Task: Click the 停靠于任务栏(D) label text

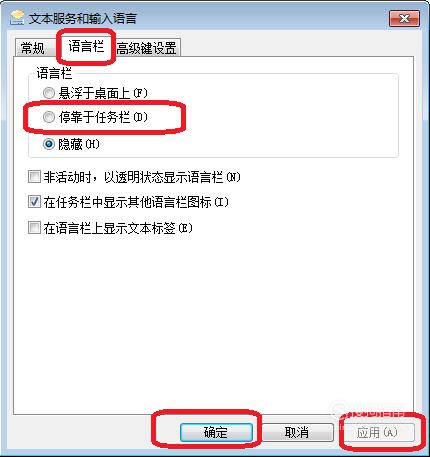Action: (103, 117)
